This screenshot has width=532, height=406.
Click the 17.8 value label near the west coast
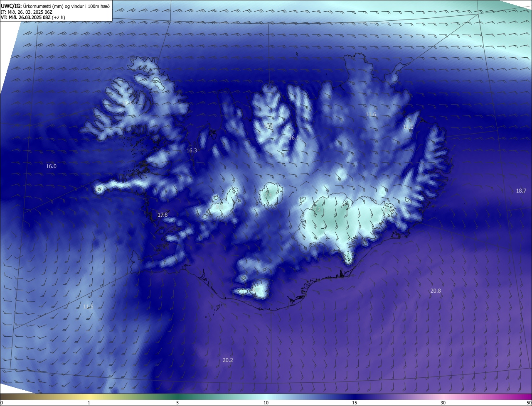(163, 215)
